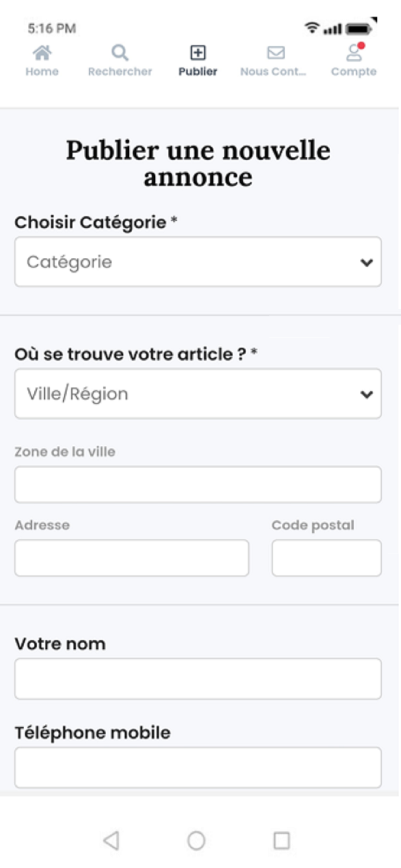Tap the recent apps square button

pos(282,841)
